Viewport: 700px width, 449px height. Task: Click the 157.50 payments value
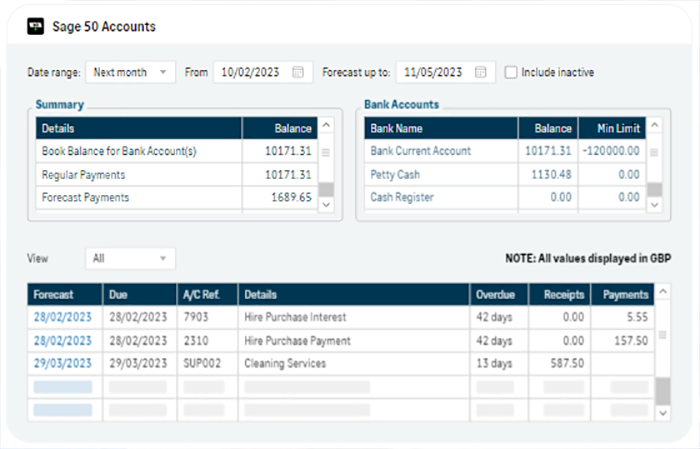coord(631,341)
